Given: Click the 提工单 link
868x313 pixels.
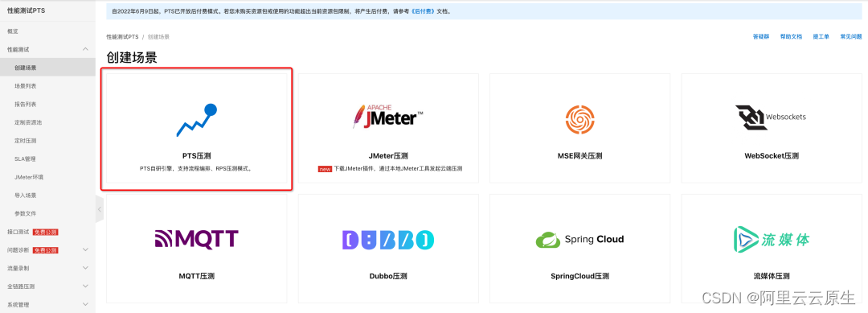Looking at the screenshot, I should tap(821, 36).
